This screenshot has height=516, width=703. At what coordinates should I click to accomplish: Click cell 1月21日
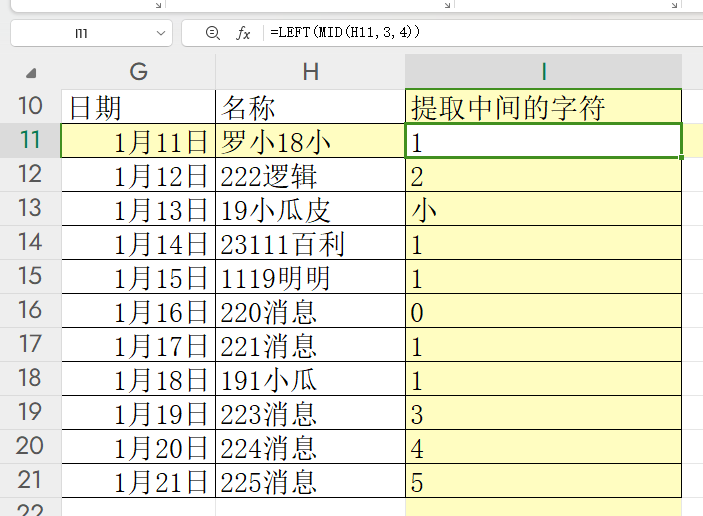click(139, 481)
